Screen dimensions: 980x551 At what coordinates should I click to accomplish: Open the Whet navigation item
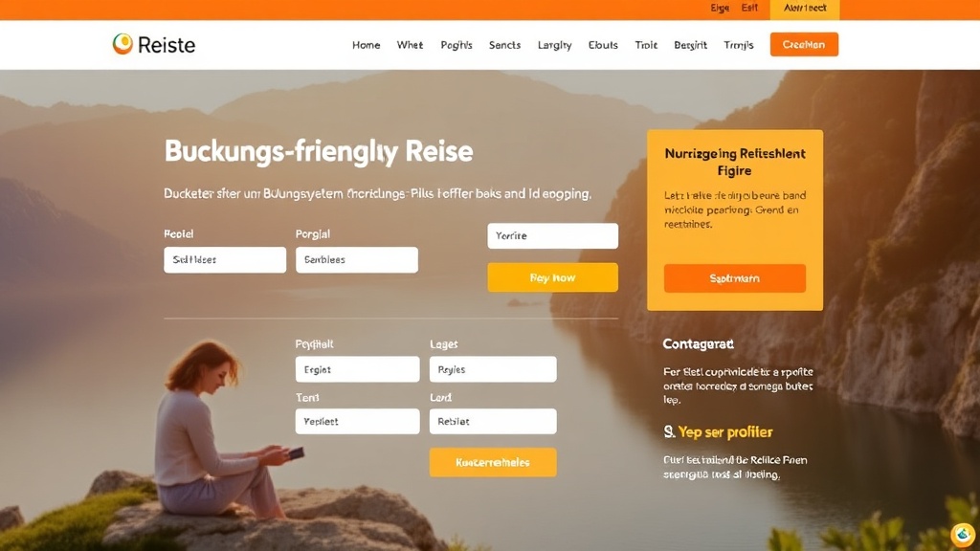click(410, 45)
